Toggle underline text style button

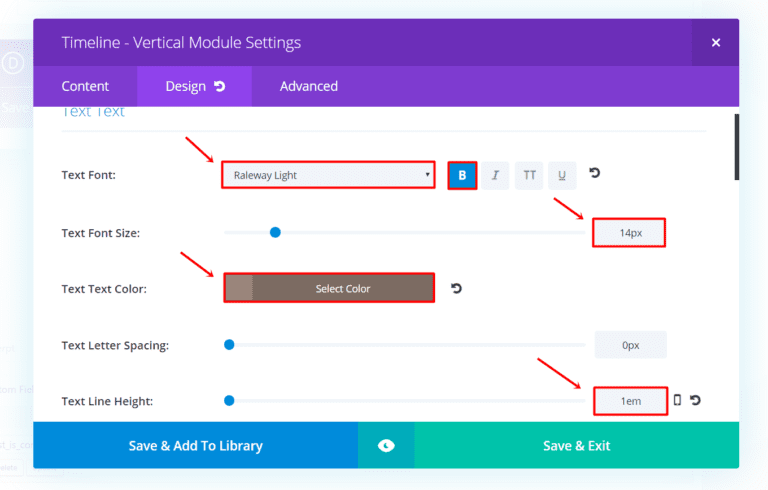[562, 175]
